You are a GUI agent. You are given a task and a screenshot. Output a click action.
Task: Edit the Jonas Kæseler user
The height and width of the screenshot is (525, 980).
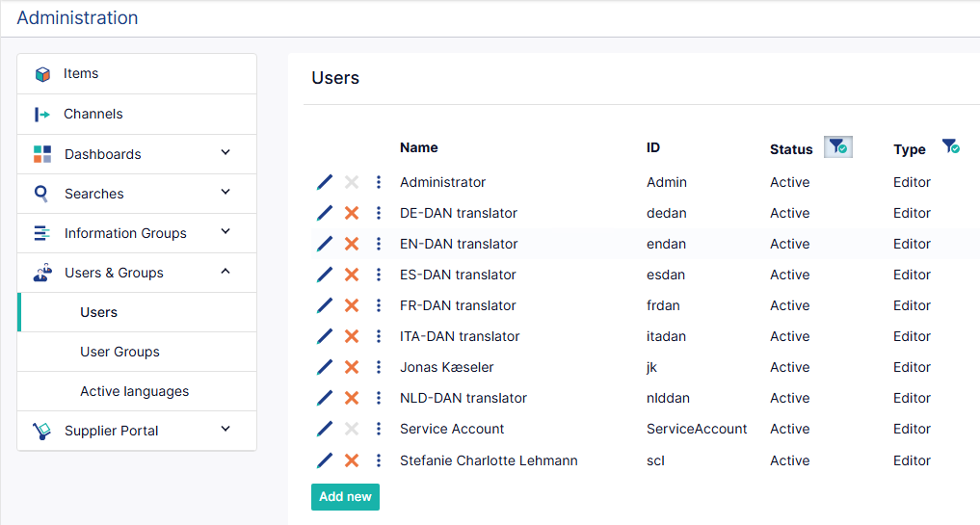tap(325, 367)
